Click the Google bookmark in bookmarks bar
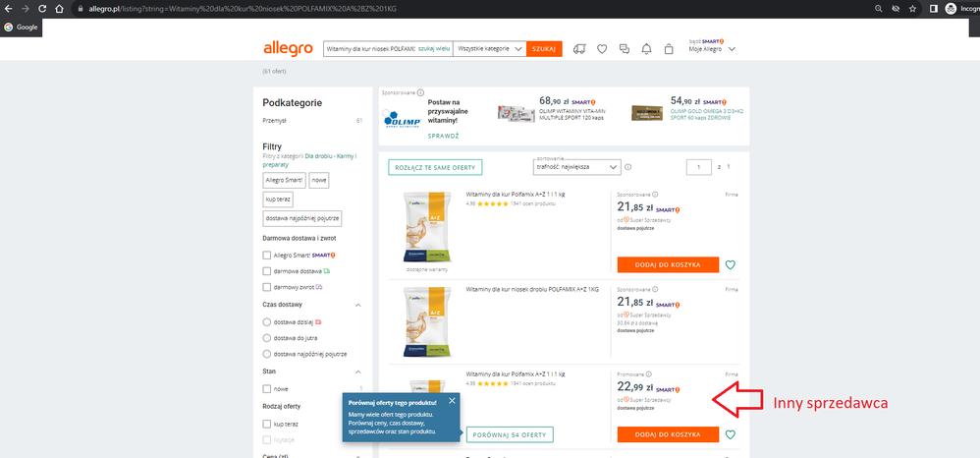 click(x=20, y=27)
